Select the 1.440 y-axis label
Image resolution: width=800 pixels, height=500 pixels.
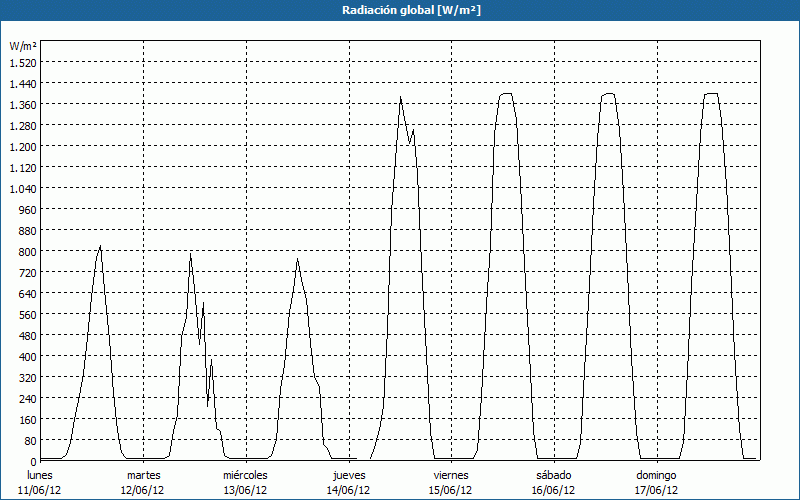(23, 83)
